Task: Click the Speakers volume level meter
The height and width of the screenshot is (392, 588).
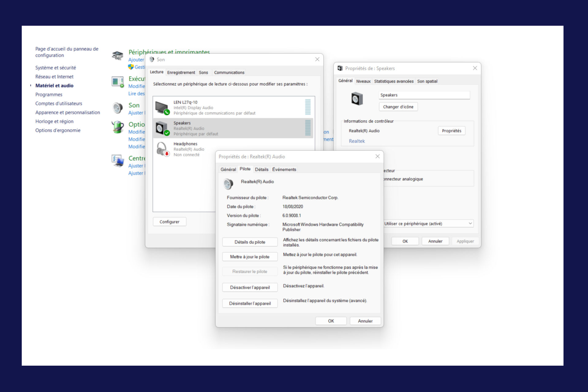Action: [x=308, y=128]
